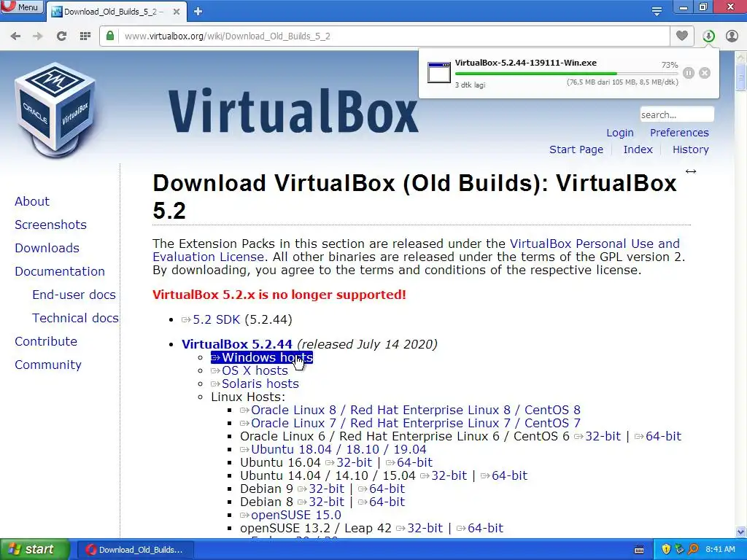This screenshot has width=747, height=560.
Task: Click the search input field
Action: [676, 114]
